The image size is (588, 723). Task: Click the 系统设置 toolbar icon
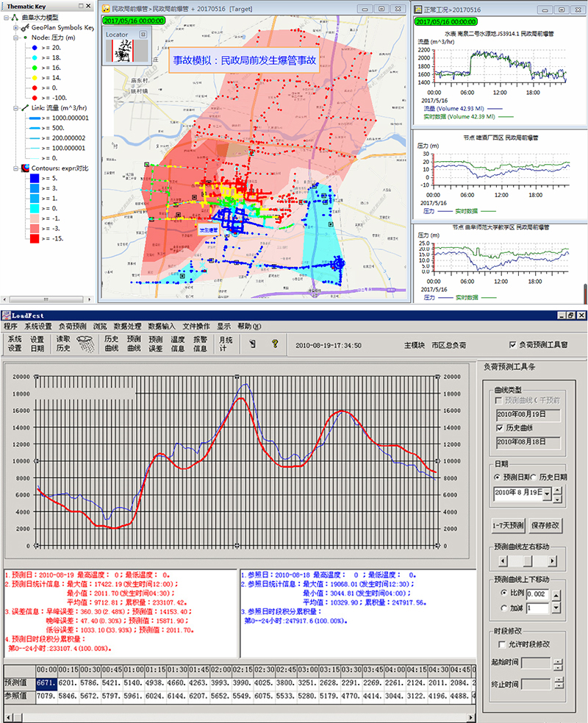[15, 343]
